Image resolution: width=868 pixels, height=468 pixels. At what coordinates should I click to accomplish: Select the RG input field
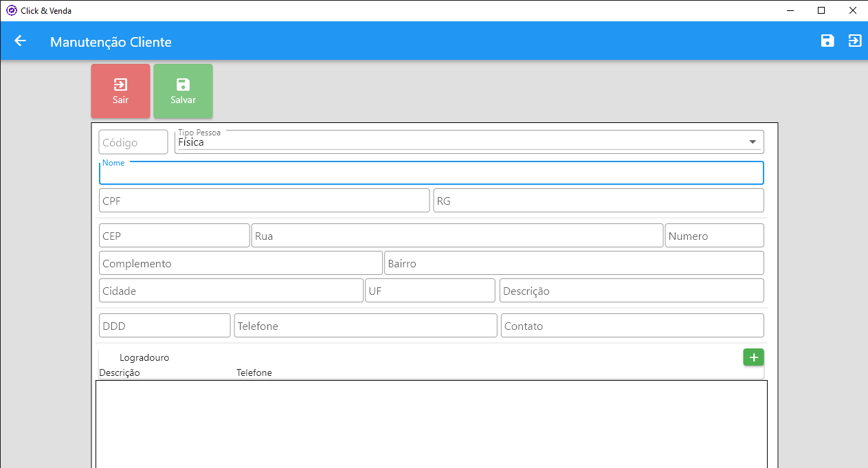click(x=598, y=201)
